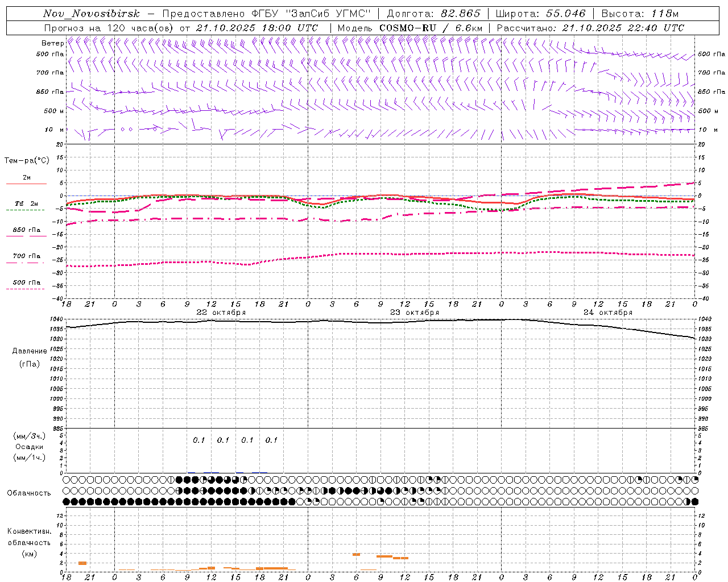Image resolution: width=728 pixels, height=582 pixels.
Task: Select 'Прогноз на 120 часа(ов)' forecast header text
Action: pos(109,28)
